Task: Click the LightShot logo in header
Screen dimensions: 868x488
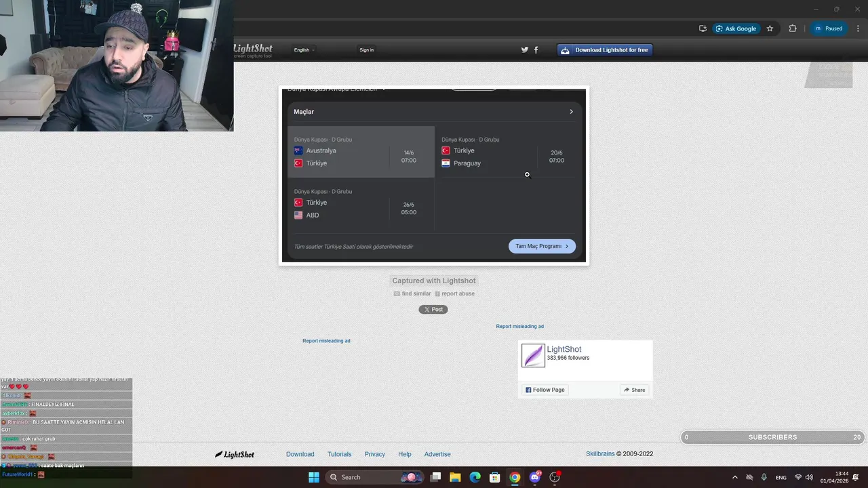Action: pos(252,50)
